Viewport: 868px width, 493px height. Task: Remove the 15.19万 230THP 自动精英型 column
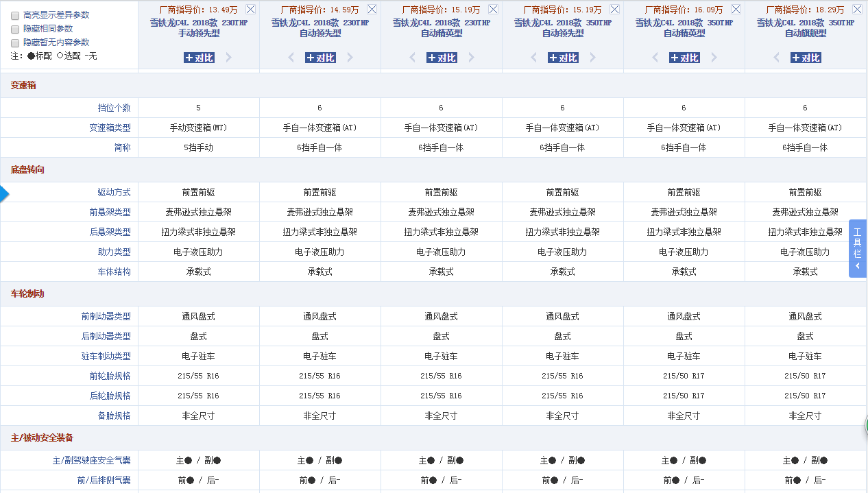pos(493,9)
